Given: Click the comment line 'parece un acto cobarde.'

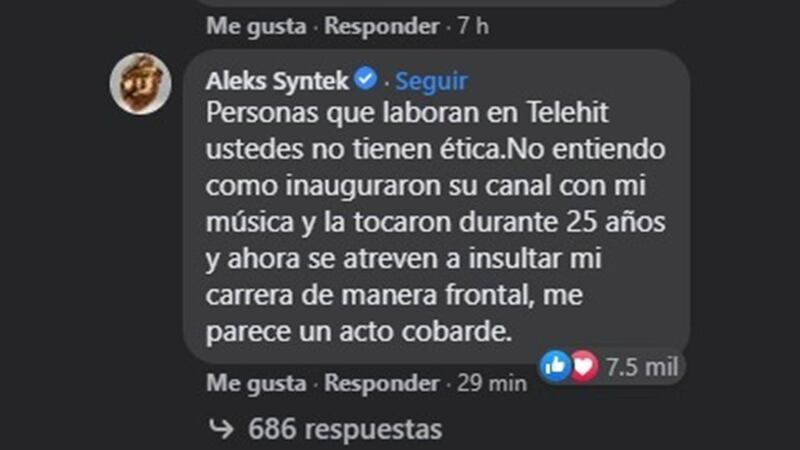Looking at the screenshot, I should point(359,333).
